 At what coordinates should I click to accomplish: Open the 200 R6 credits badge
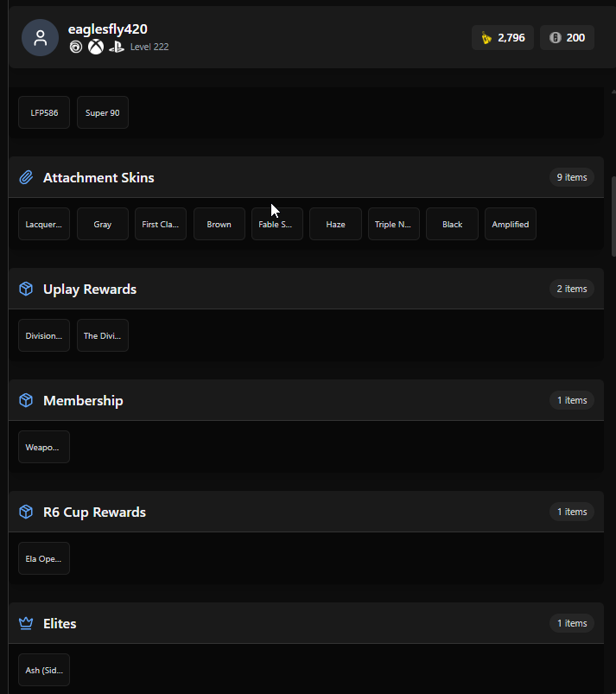pos(567,38)
